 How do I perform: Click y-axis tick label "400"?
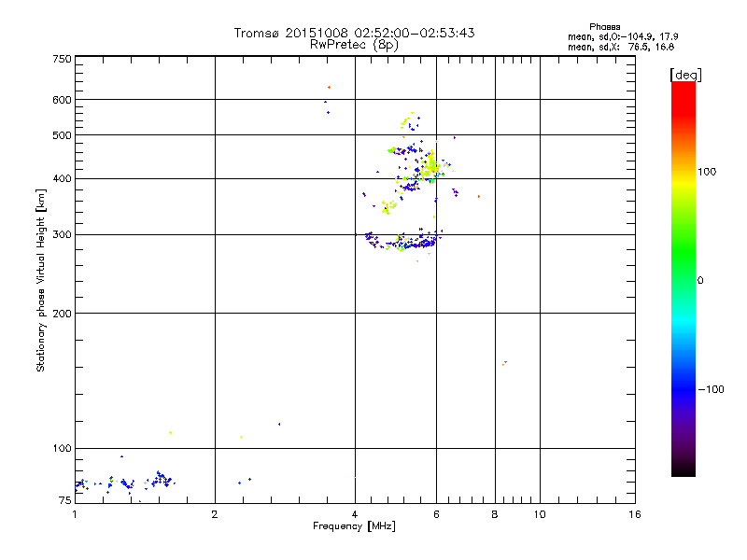(62, 179)
